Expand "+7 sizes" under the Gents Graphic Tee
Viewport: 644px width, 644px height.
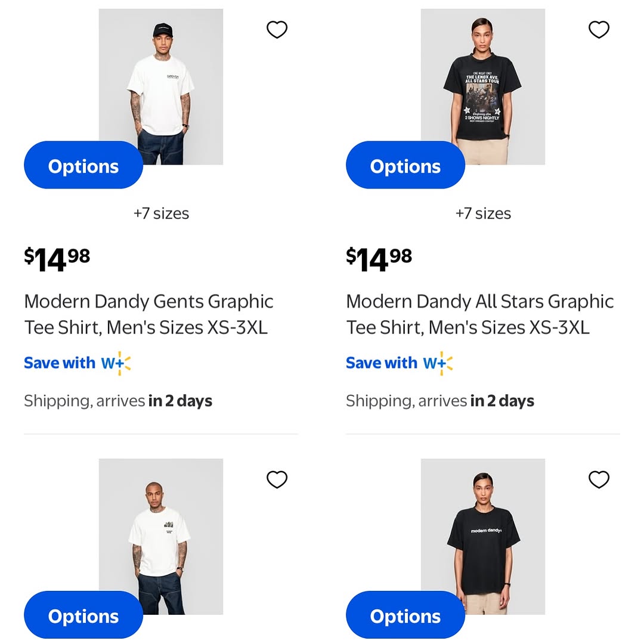(161, 213)
